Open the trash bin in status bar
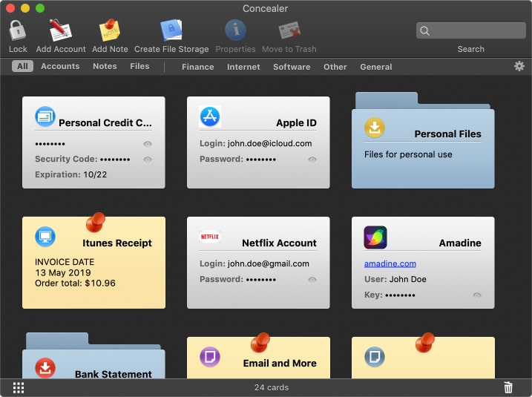532x397 pixels. tap(508, 387)
